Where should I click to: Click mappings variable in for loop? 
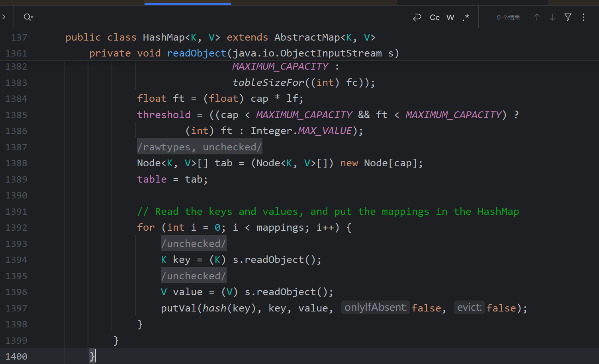(x=280, y=228)
